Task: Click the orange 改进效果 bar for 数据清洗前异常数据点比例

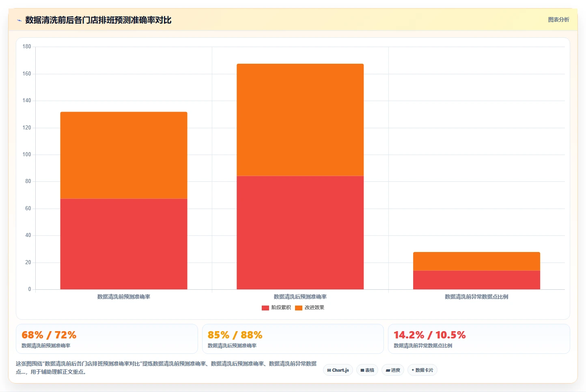Action: (476, 261)
